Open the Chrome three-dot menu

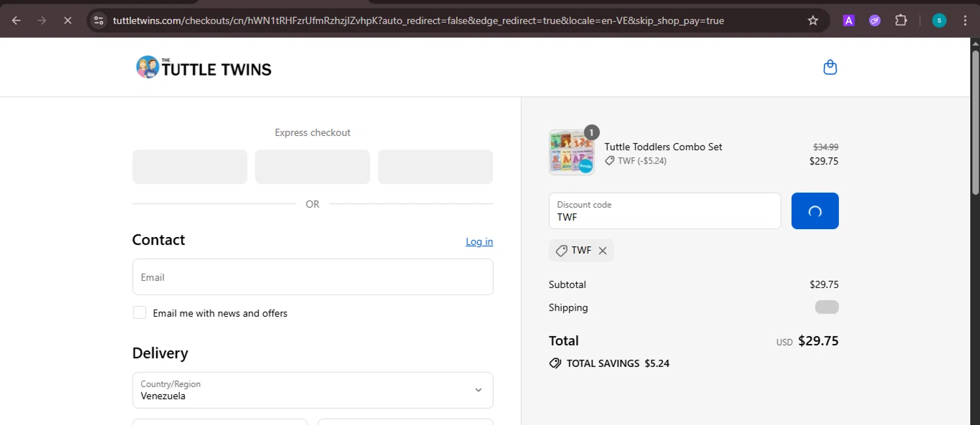pyautogui.click(x=965, y=20)
